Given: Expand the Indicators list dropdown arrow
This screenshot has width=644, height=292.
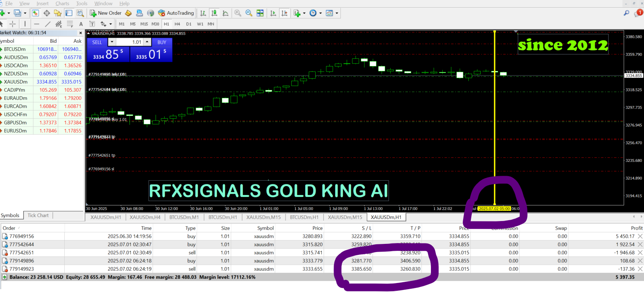Looking at the screenshot, I should (x=304, y=13).
